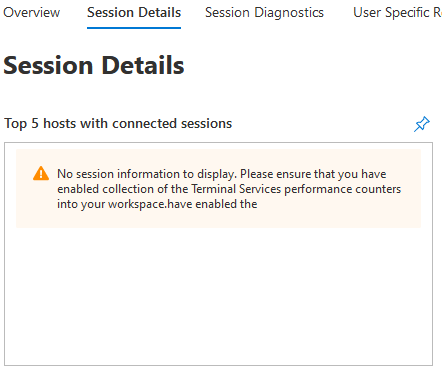Viewport: 442px width, 375px height.
Task: Click the large Session Details page heading
Action: coord(94,65)
